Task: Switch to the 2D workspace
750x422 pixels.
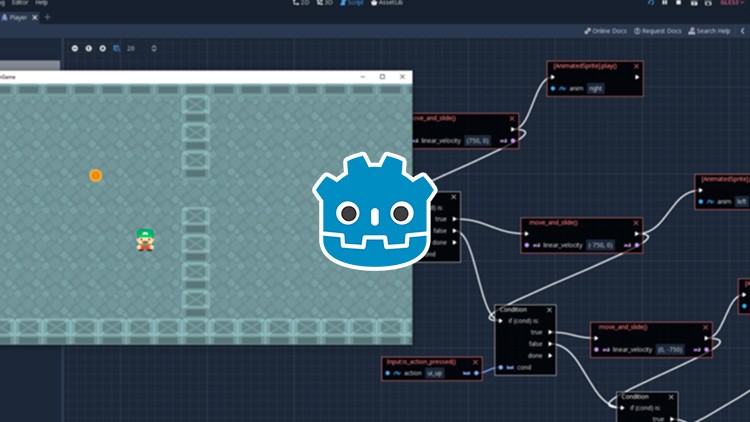Action: tap(301, 3)
